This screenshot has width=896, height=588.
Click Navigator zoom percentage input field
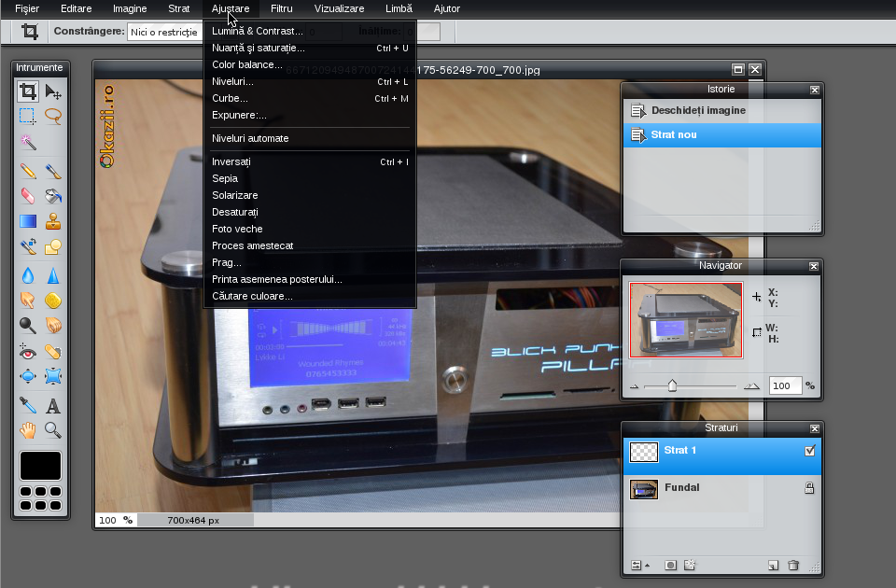(785, 385)
